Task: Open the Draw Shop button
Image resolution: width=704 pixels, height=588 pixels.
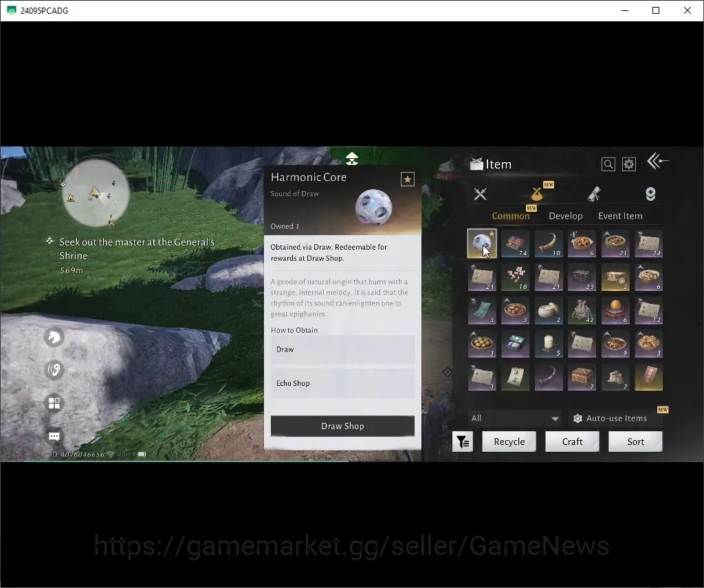Action: coord(342,426)
